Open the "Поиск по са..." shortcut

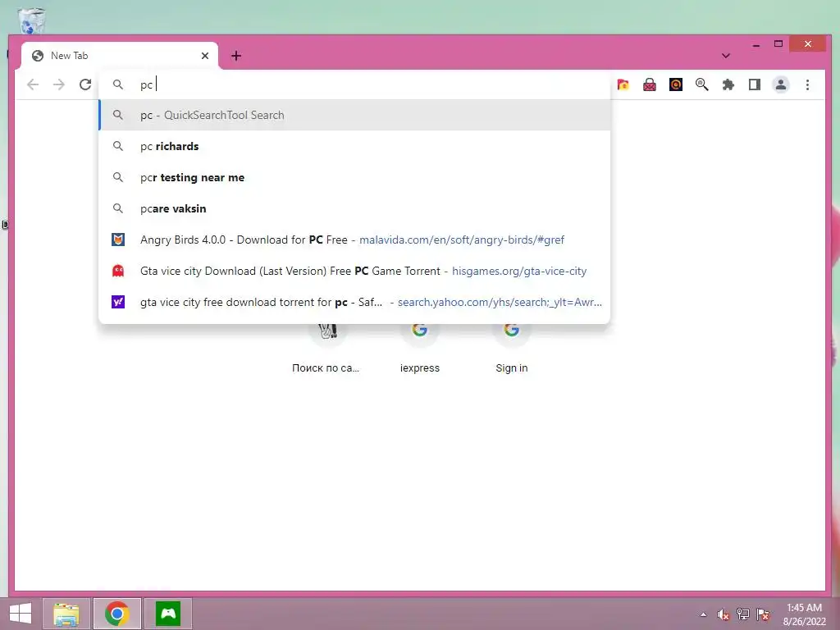tap(326, 348)
